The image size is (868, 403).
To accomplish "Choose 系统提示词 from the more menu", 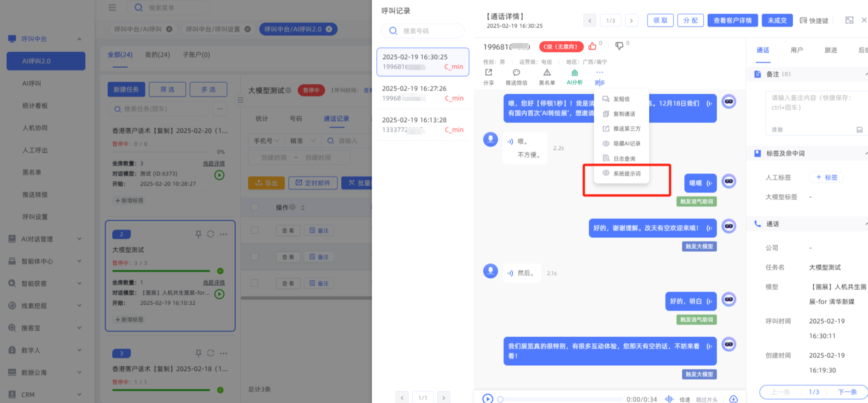I will click(626, 174).
